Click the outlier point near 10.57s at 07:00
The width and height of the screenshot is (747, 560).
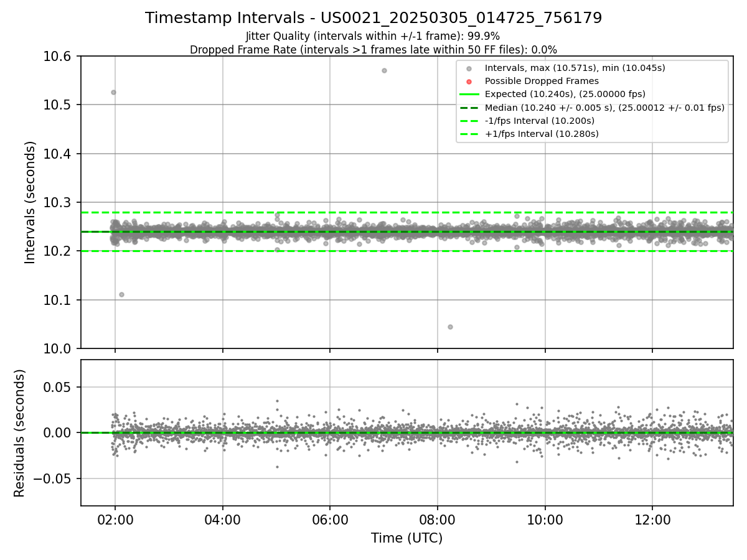[384, 70]
